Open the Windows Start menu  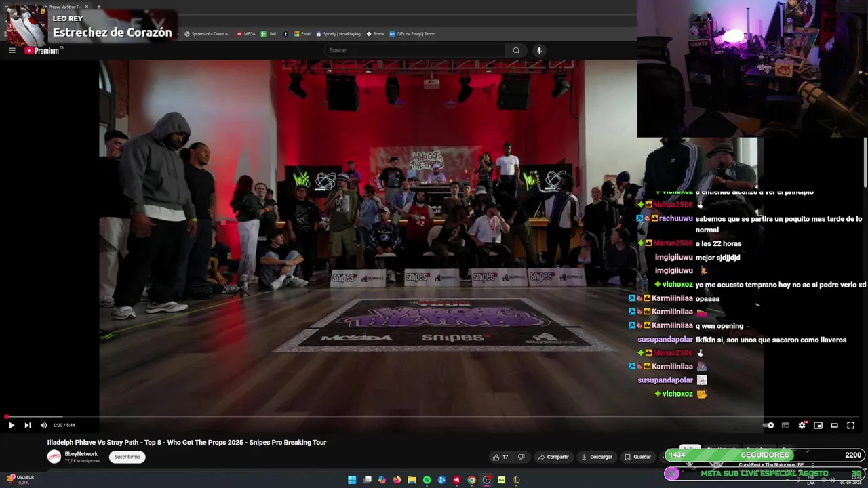point(352,480)
